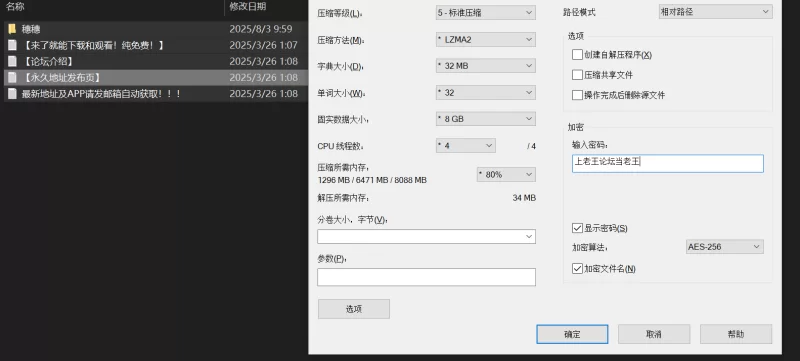Focus the 输入密码 password field

pos(667,164)
